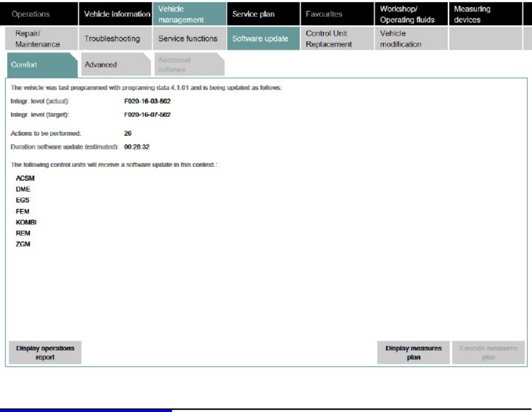Viewport: 532px width, 412px height.
Task: Switch to the Advanced tab
Action: pos(116,64)
